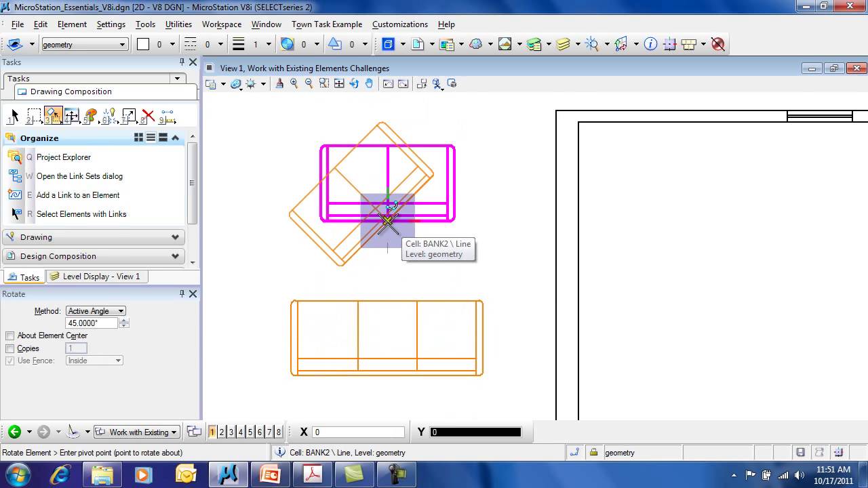The height and width of the screenshot is (488, 868).
Task: Select the Pan View hand tool
Action: pos(369,83)
